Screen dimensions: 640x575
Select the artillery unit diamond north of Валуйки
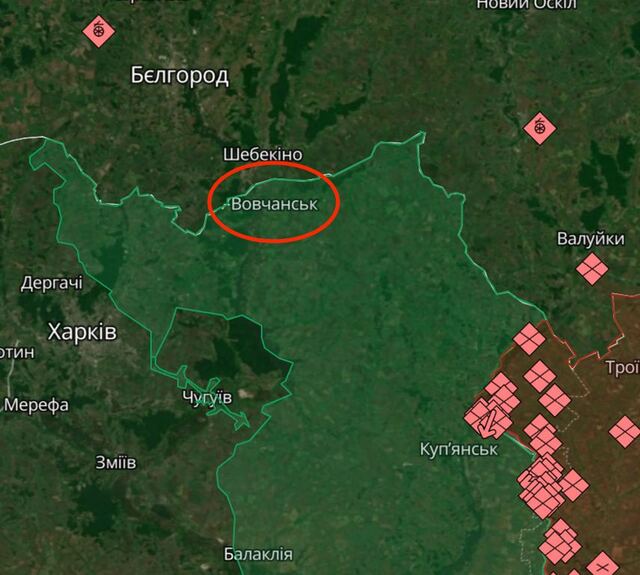540,129
